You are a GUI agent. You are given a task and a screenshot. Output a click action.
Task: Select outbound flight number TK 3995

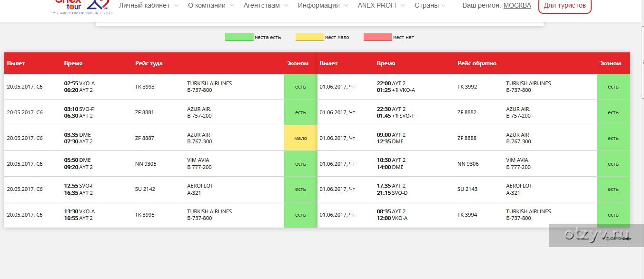(145, 215)
